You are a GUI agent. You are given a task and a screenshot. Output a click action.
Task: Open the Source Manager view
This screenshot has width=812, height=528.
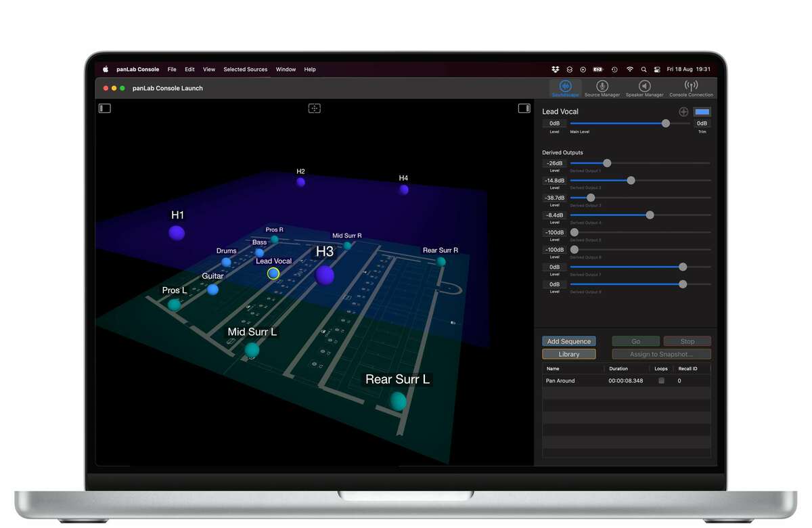(602, 89)
